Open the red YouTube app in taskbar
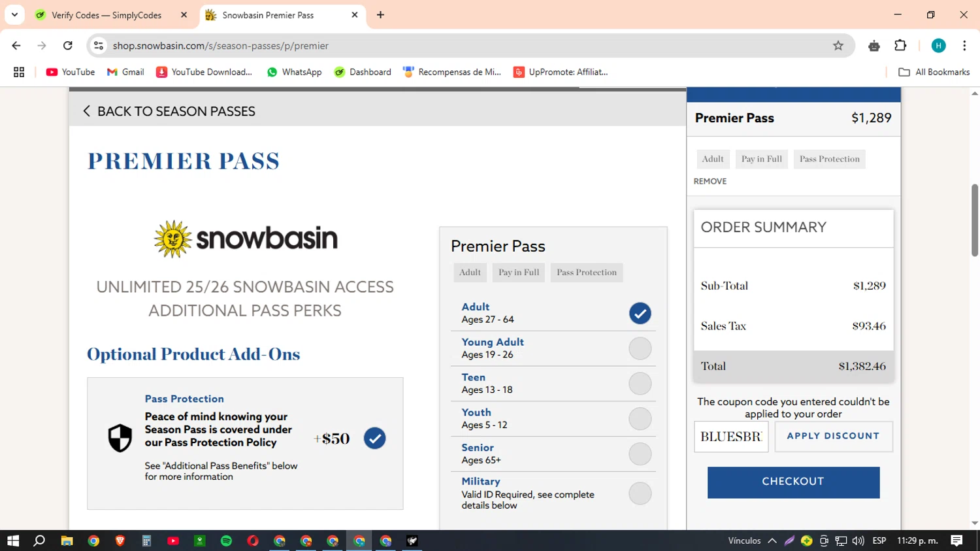The width and height of the screenshot is (980, 551). (x=173, y=541)
